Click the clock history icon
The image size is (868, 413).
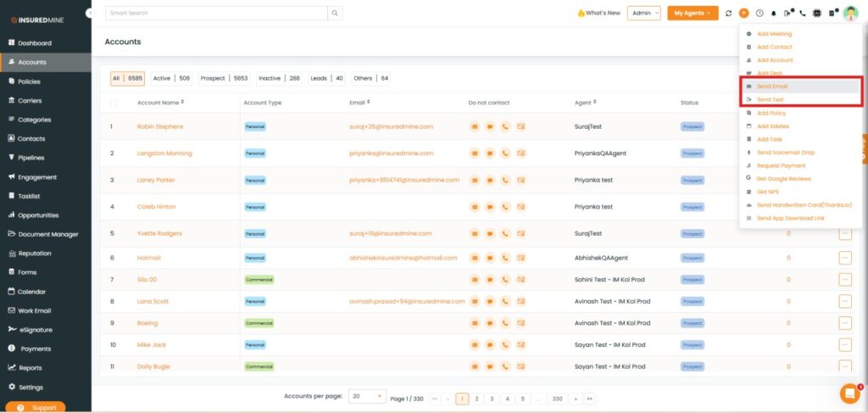tap(759, 14)
